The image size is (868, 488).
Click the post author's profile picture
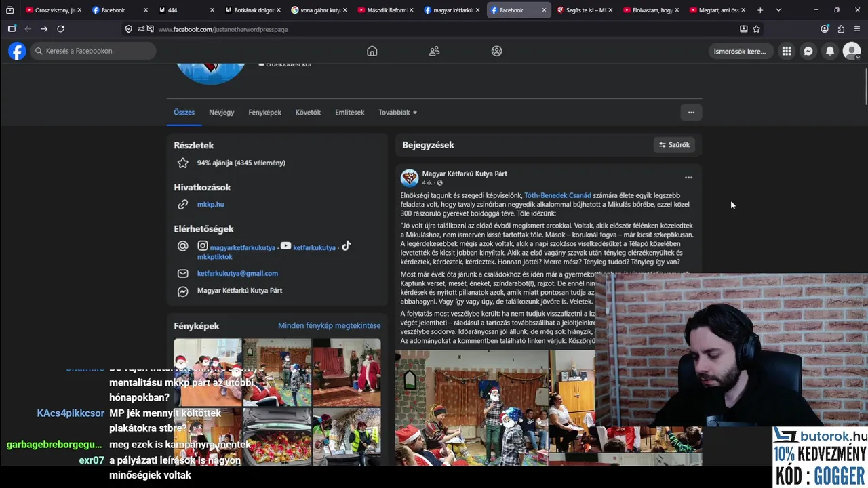coord(410,178)
